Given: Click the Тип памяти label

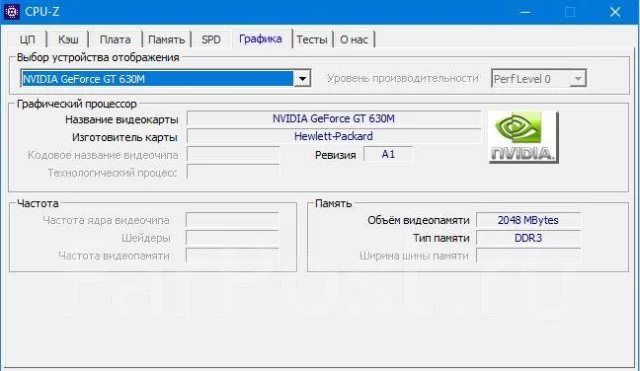Looking at the screenshot, I should click(441, 238).
